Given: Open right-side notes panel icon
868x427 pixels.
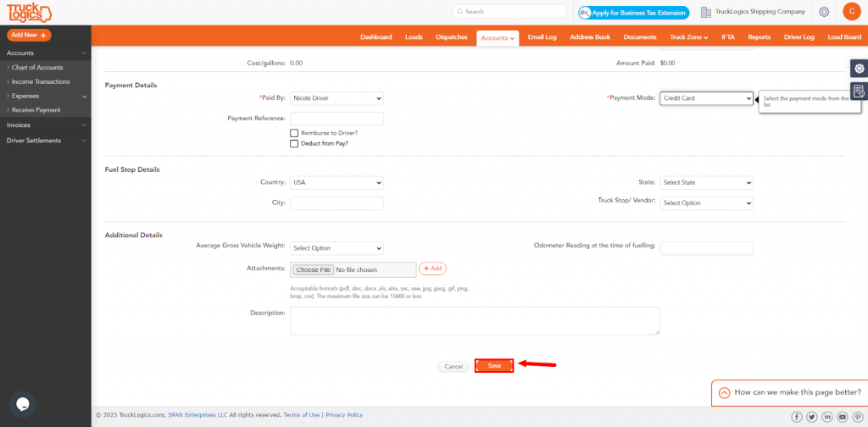Looking at the screenshot, I should tap(860, 91).
